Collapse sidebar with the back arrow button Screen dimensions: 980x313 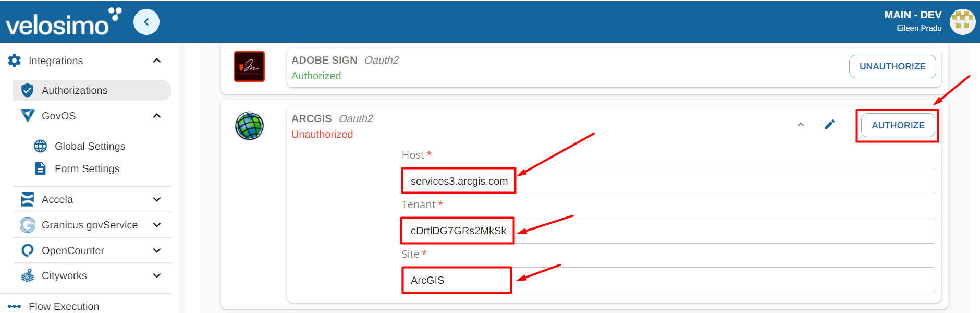pos(146,22)
